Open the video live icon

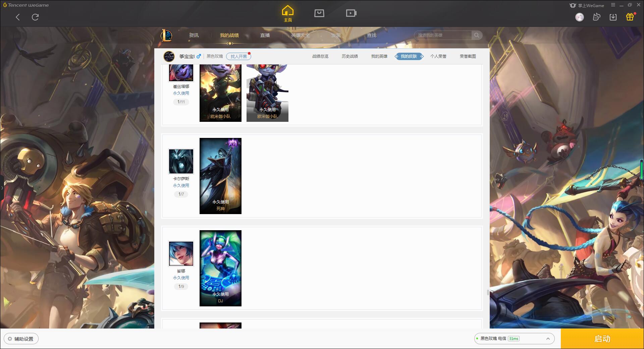[x=351, y=13]
